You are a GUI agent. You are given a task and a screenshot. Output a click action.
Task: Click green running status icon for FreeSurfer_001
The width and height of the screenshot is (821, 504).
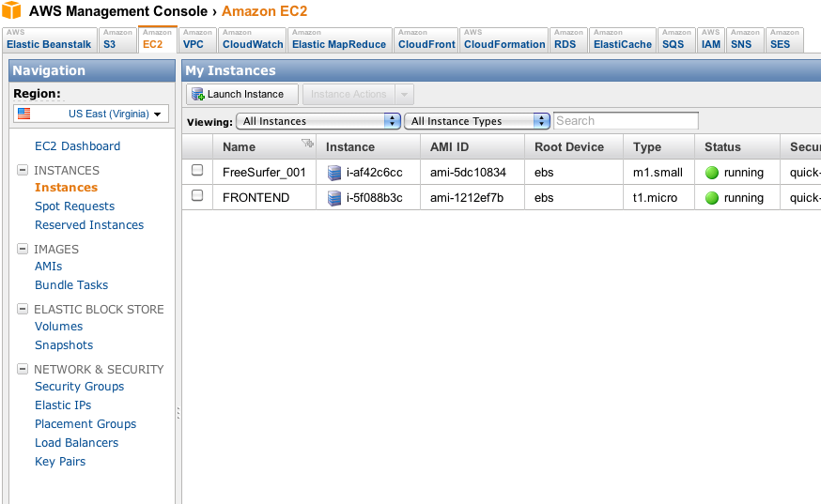[x=712, y=173]
